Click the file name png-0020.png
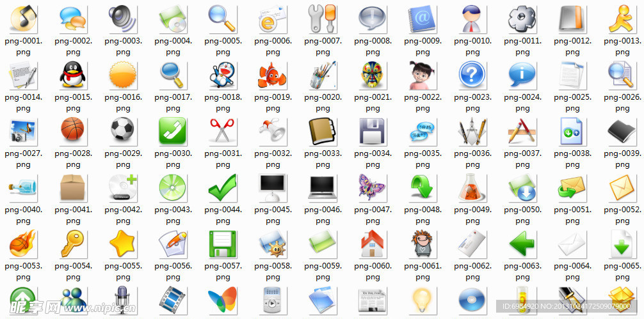The image size is (644, 319). pyautogui.click(x=323, y=103)
